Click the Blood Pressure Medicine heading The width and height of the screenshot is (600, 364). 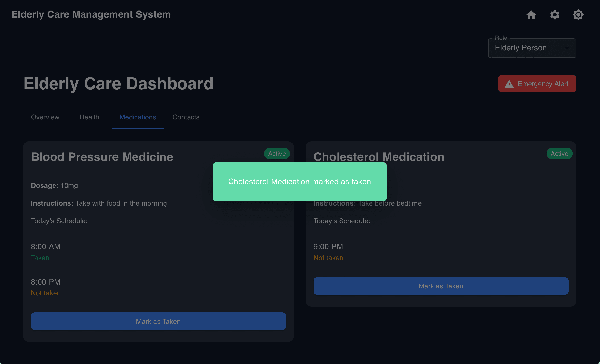point(102,157)
